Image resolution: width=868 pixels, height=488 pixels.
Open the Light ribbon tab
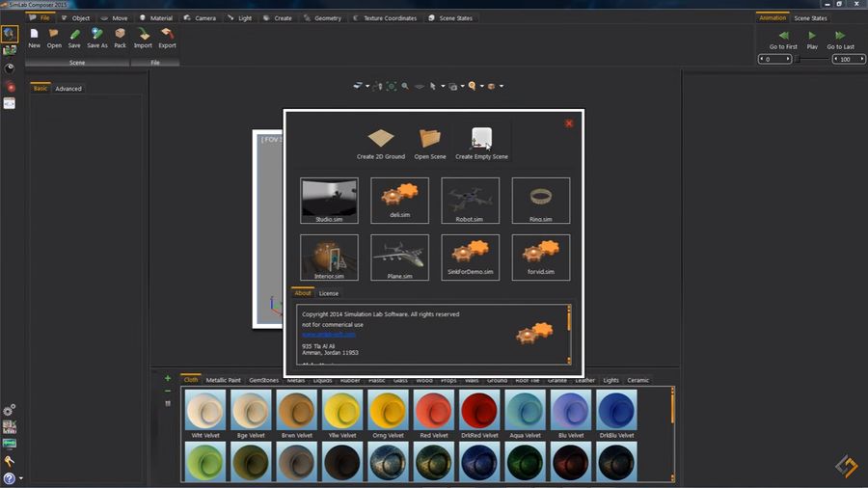click(x=240, y=17)
